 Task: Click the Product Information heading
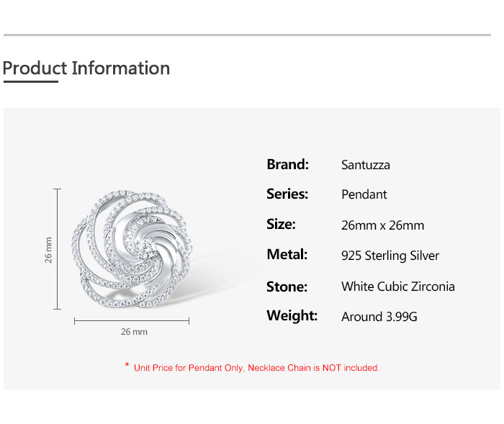[x=86, y=68]
